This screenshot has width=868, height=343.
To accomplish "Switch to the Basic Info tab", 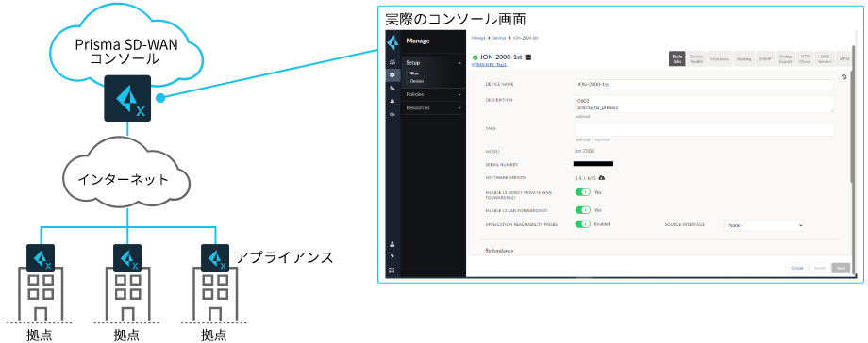I will 677,58.
